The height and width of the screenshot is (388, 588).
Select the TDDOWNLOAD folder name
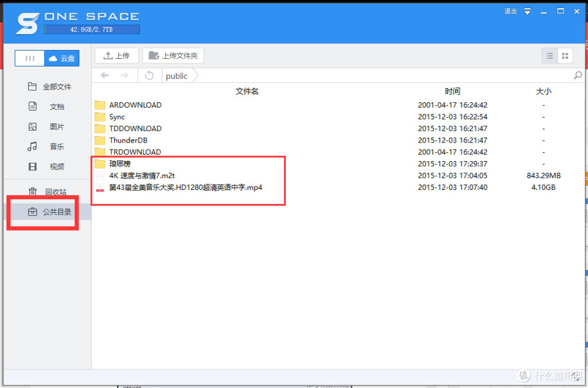pos(136,128)
